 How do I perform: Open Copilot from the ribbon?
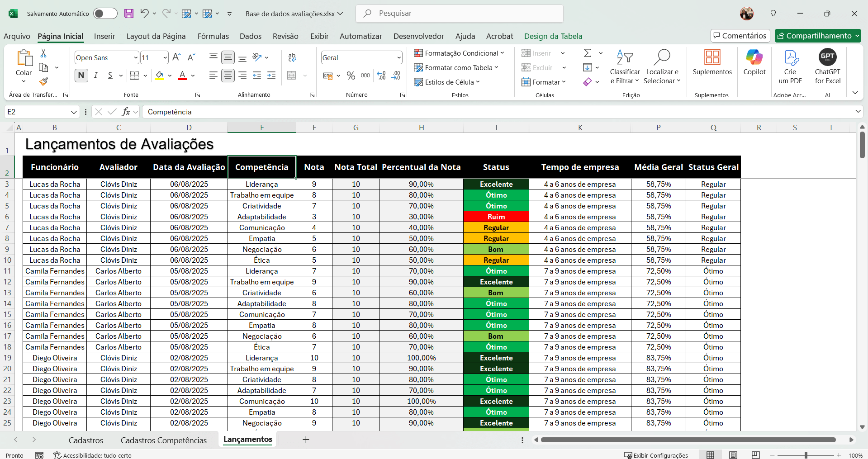click(x=754, y=62)
